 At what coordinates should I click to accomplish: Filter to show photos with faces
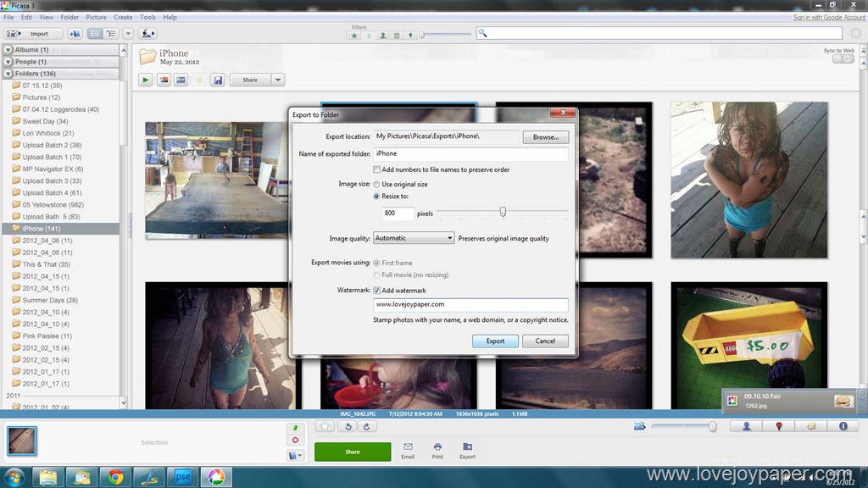coord(382,36)
